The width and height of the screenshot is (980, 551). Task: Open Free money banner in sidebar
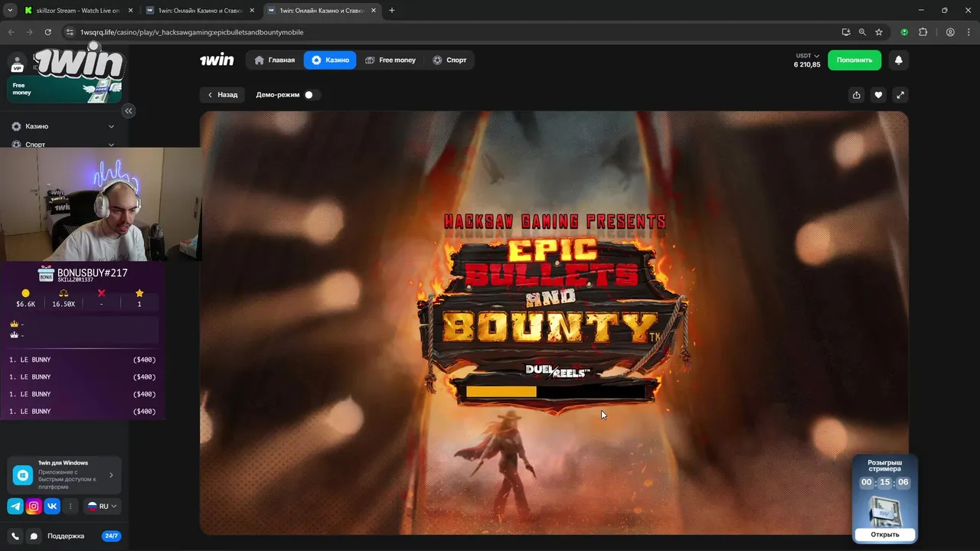pyautogui.click(x=64, y=89)
